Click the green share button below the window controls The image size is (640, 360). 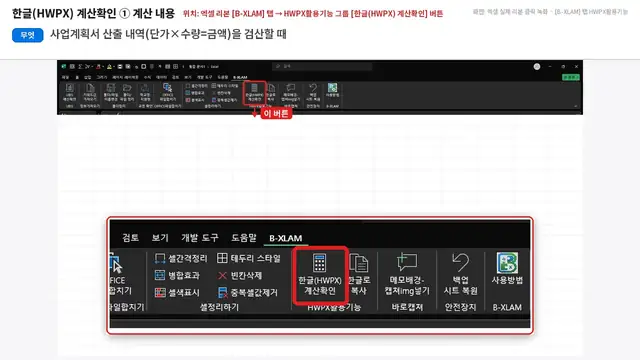point(571,77)
